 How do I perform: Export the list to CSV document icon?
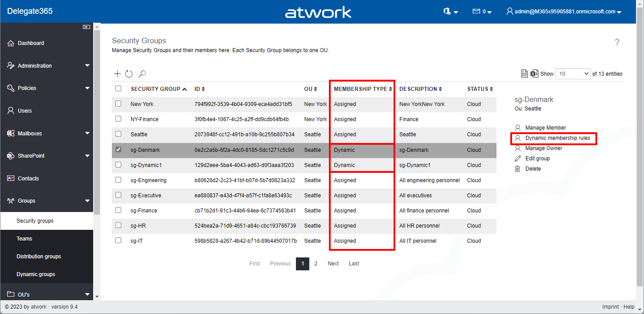tap(525, 73)
